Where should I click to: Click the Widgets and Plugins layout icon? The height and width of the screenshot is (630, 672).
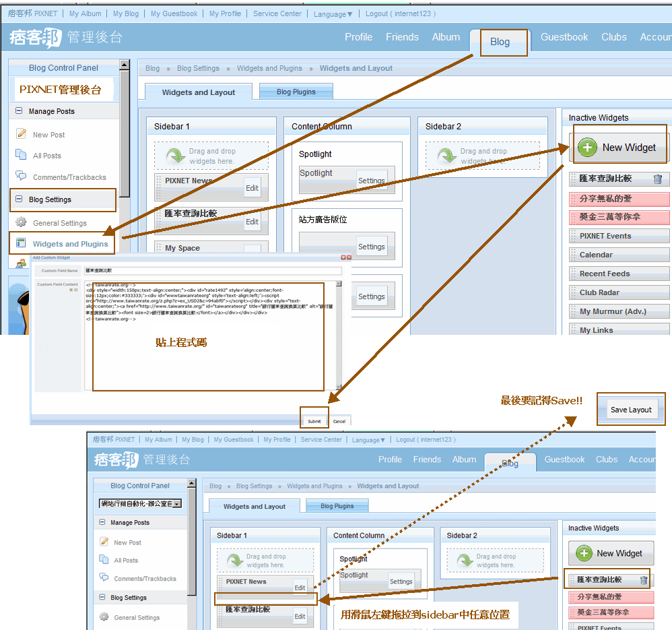point(21,243)
